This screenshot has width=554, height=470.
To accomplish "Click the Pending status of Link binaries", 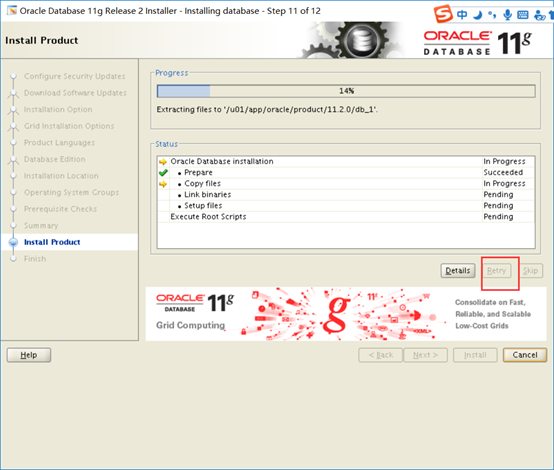I will click(x=498, y=194).
